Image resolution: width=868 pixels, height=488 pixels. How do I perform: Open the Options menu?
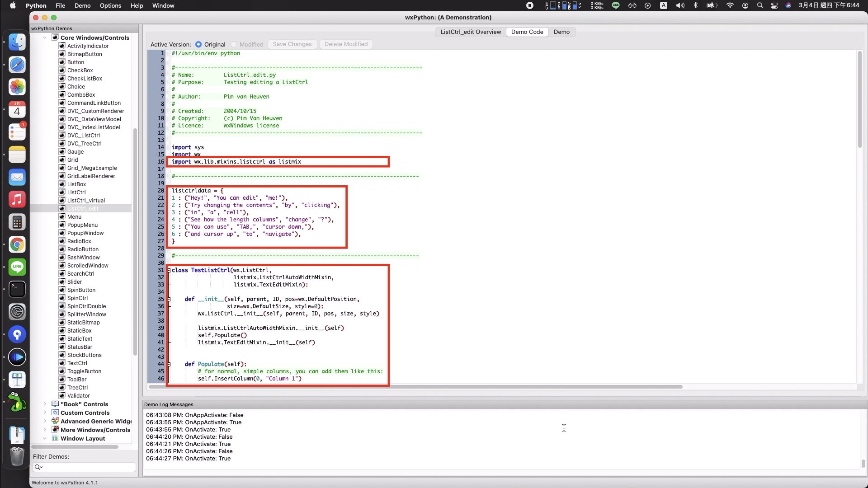(110, 5)
